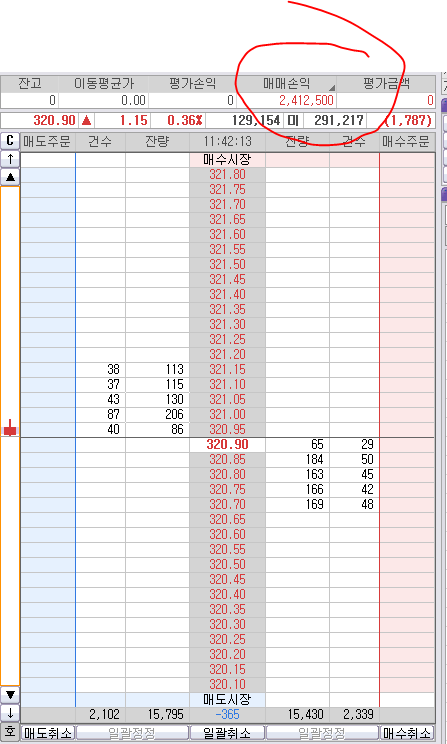Click the 호 button in the bottom corner

pyautogui.click(x=10, y=731)
